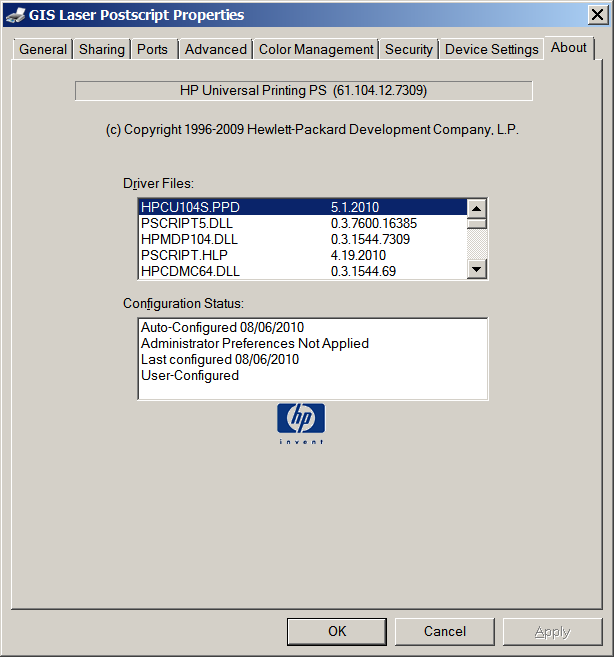
Task: Click the 4.19.2010 version value
Action: point(358,255)
